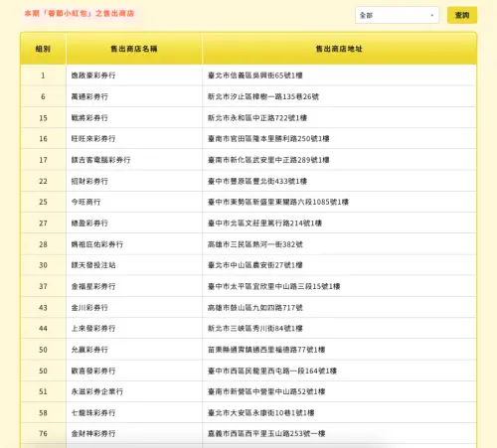Click group number 1 in first row

(x=43, y=75)
